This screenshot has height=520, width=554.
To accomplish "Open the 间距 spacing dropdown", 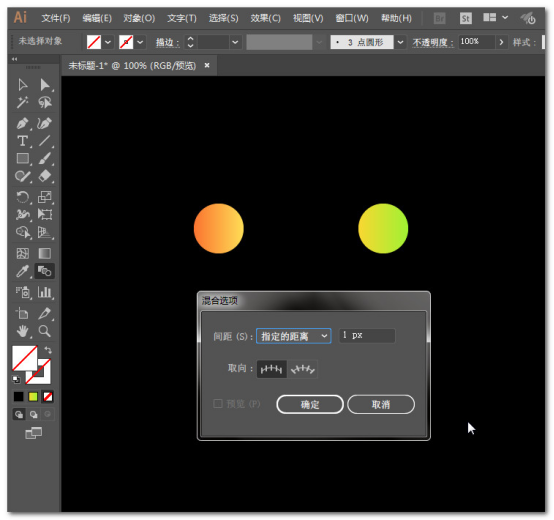I will [x=294, y=336].
